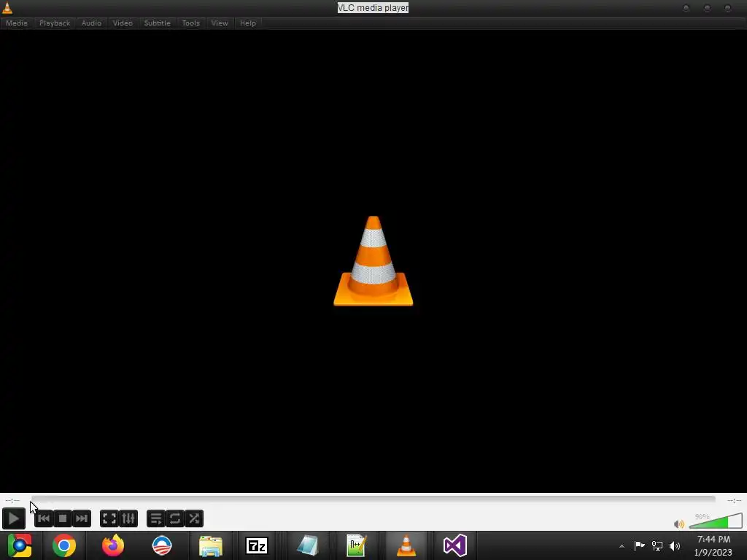Click the remaining time label
The height and width of the screenshot is (560, 747).
click(x=734, y=500)
